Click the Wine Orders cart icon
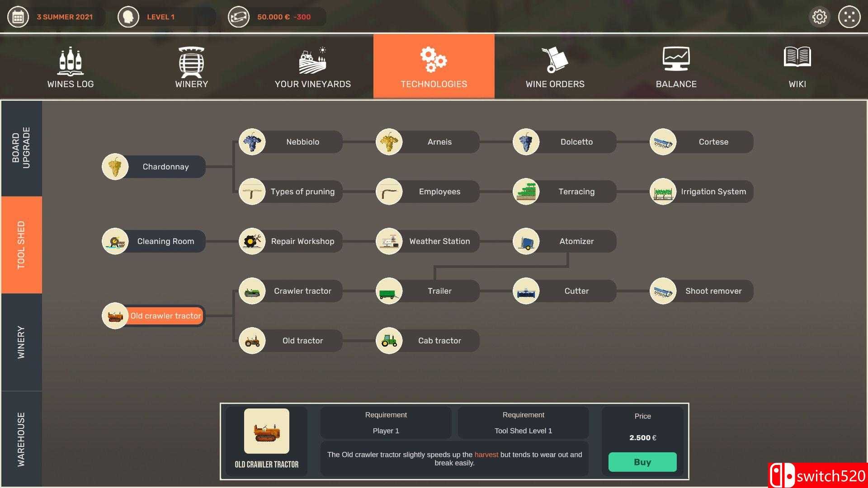 pos(554,59)
